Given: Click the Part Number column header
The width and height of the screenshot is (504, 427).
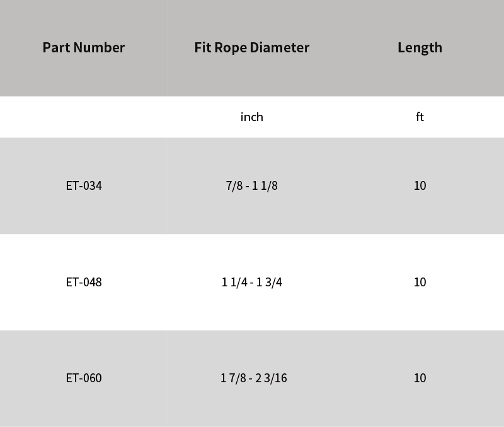Looking at the screenshot, I should pos(84,47).
